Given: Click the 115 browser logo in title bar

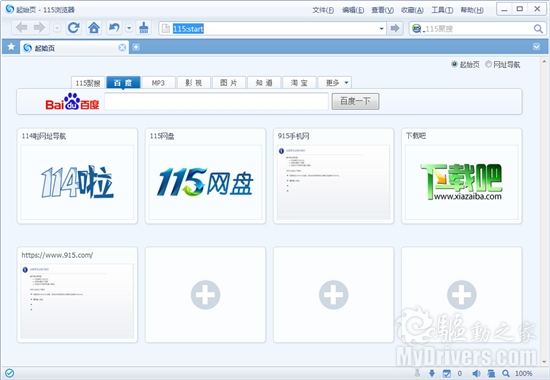Looking at the screenshot, I should tap(9, 9).
